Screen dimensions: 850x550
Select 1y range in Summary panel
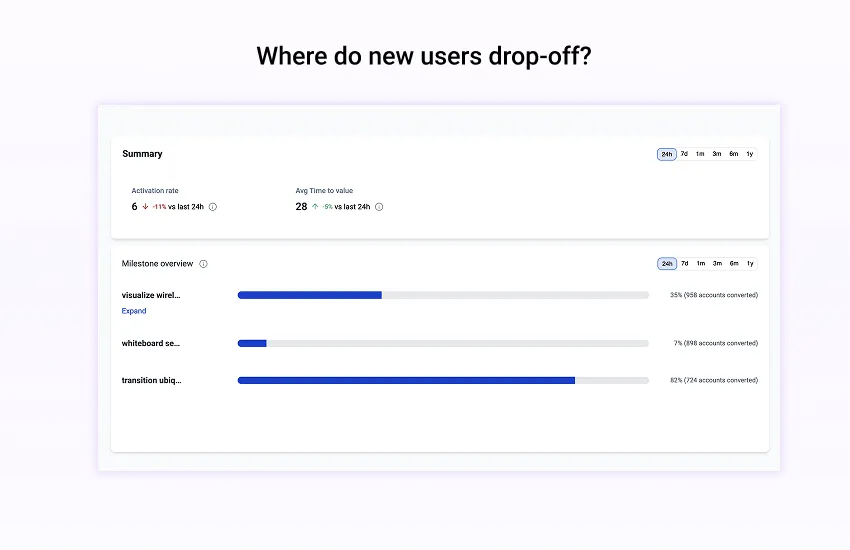(x=750, y=154)
